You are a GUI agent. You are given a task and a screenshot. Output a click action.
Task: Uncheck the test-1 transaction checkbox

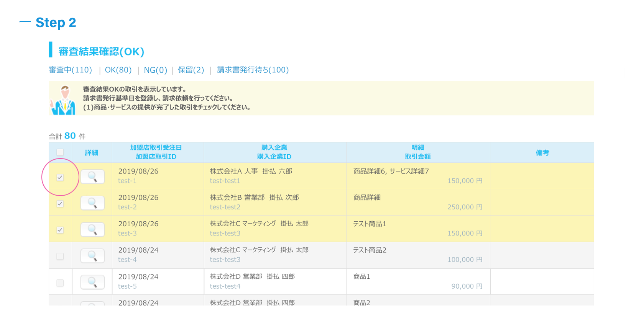(x=60, y=177)
